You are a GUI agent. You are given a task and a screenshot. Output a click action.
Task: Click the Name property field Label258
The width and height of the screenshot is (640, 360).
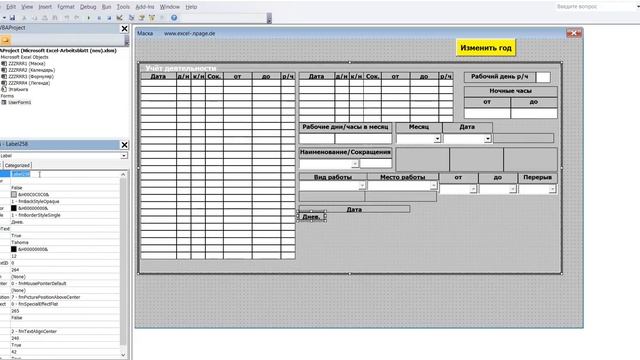point(65,174)
